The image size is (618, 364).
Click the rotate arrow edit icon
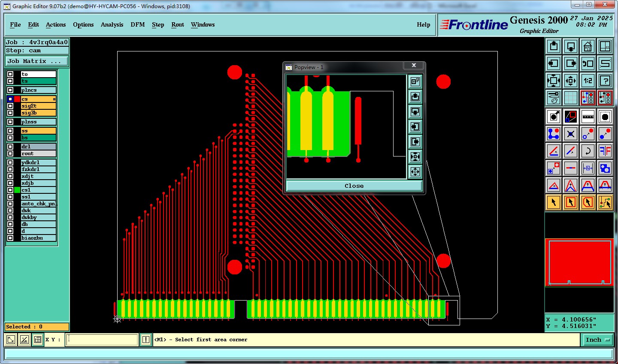click(x=588, y=151)
